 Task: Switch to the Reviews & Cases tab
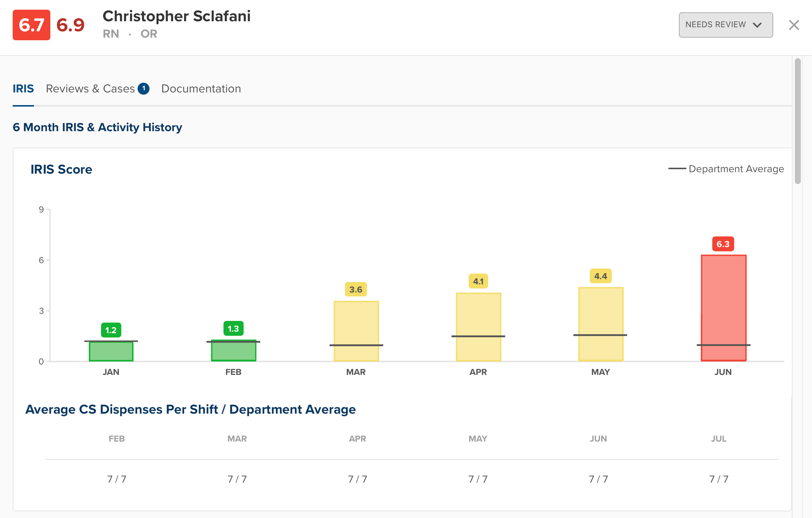tap(90, 89)
